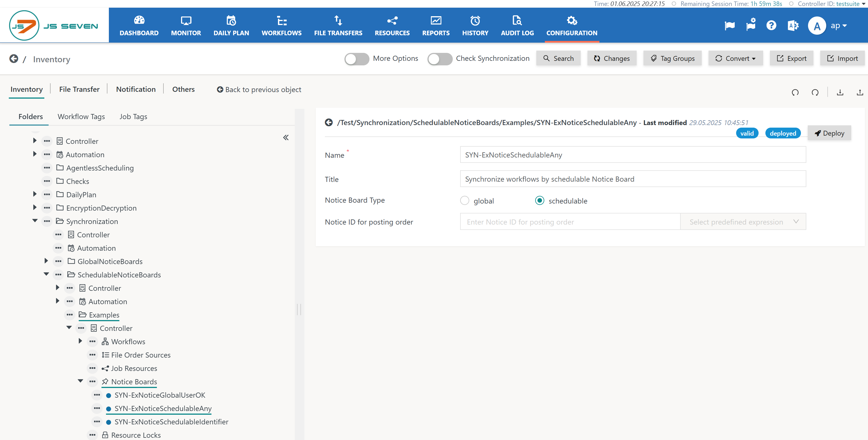Select the File Order Sources node
Viewport: 868px width, 440px height.
tap(141, 355)
